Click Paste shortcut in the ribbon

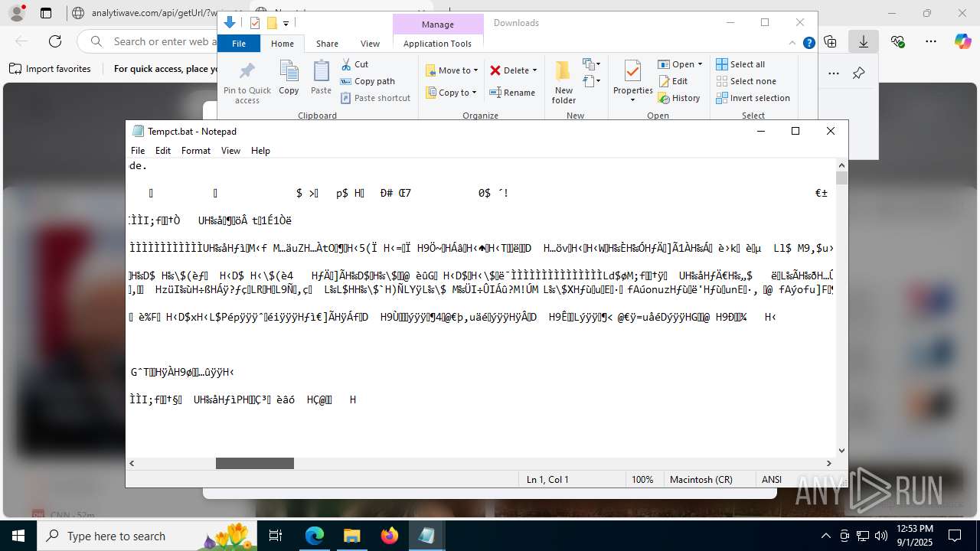375,98
